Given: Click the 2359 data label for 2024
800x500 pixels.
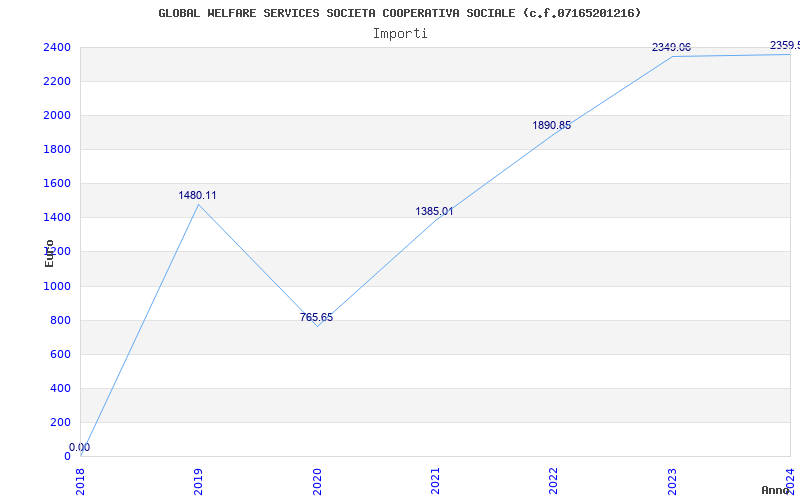Looking at the screenshot, I should tap(785, 45).
